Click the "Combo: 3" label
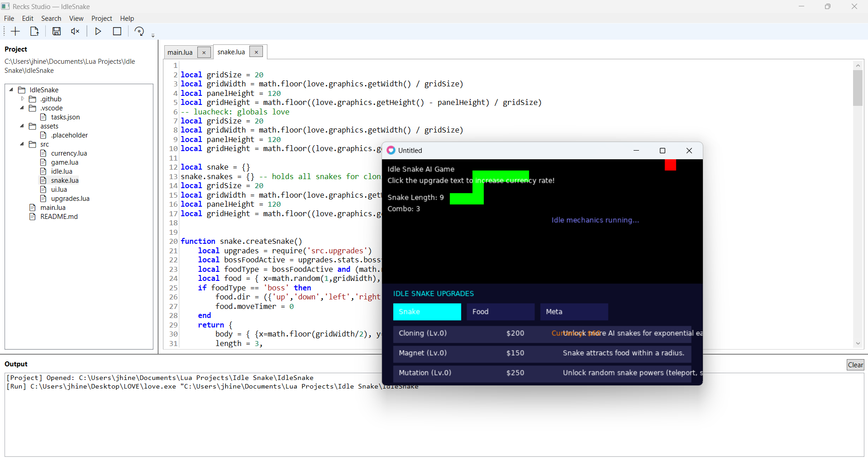This screenshot has height=460, width=868. tap(404, 209)
